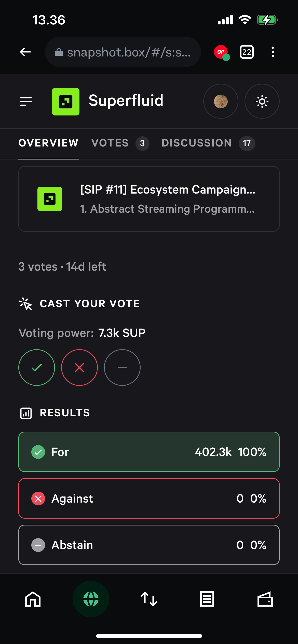Screen dimensions: 298x644
Task: Open the hamburger navigation menu
Action: click(26, 101)
